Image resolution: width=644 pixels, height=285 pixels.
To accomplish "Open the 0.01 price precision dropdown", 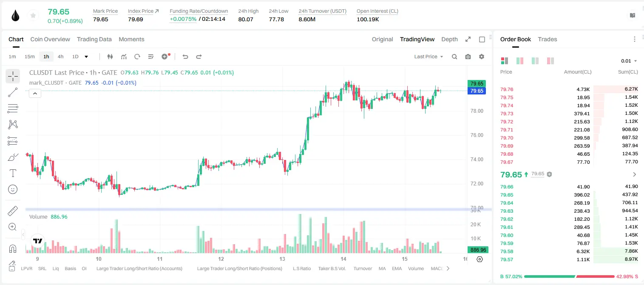I will 629,61.
